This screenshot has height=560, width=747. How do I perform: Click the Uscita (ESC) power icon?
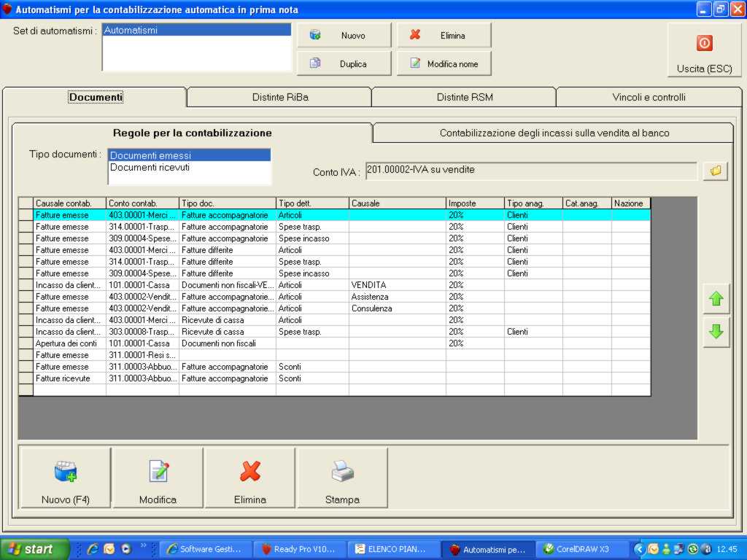click(x=704, y=43)
